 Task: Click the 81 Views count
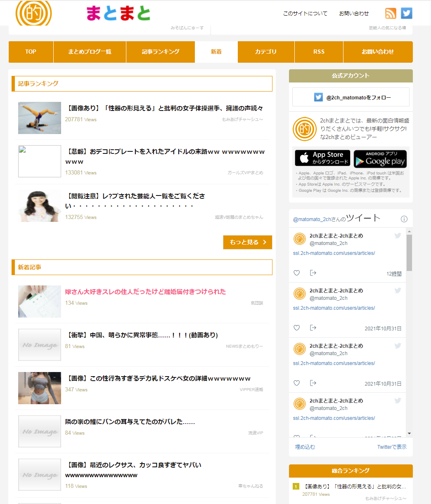click(75, 346)
